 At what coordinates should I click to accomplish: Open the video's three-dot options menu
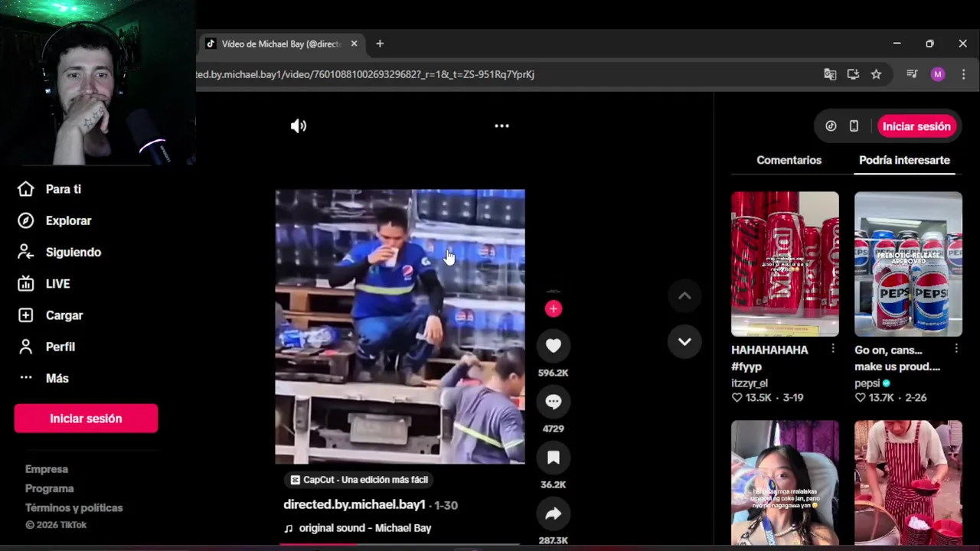501,126
